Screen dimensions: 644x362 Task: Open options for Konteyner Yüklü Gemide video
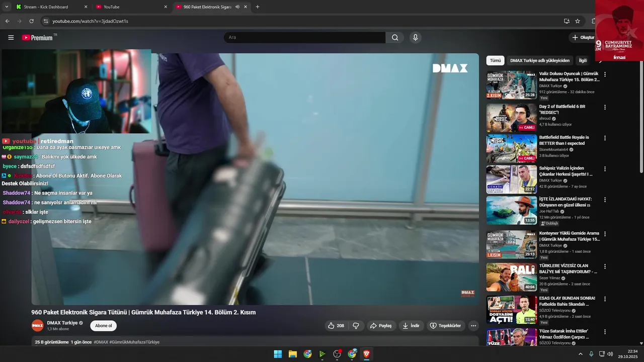(x=605, y=234)
